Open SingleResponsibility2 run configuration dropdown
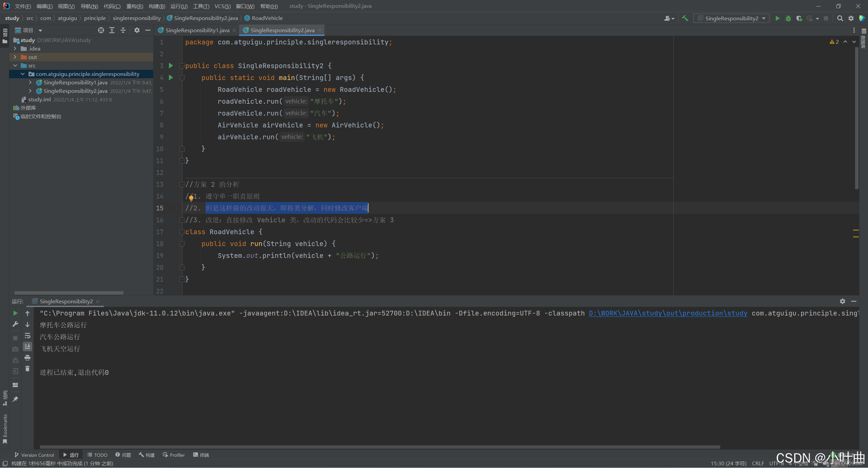This screenshot has height=468, width=868. [732, 18]
